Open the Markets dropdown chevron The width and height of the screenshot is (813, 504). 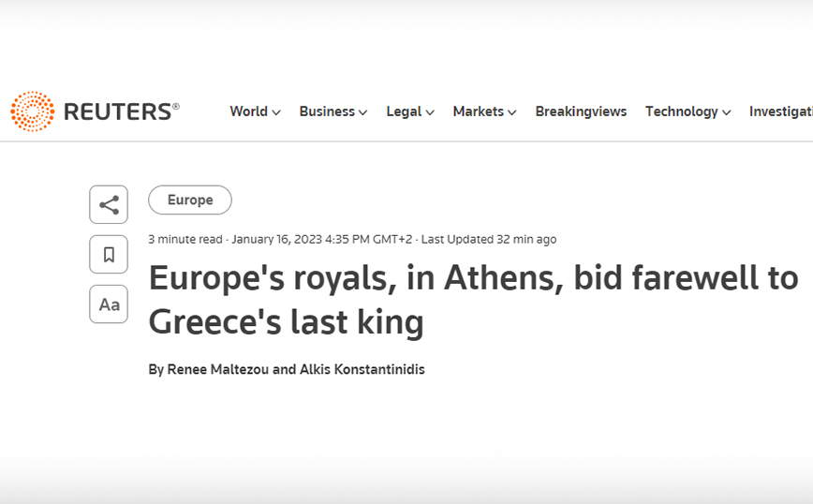point(512,112)
